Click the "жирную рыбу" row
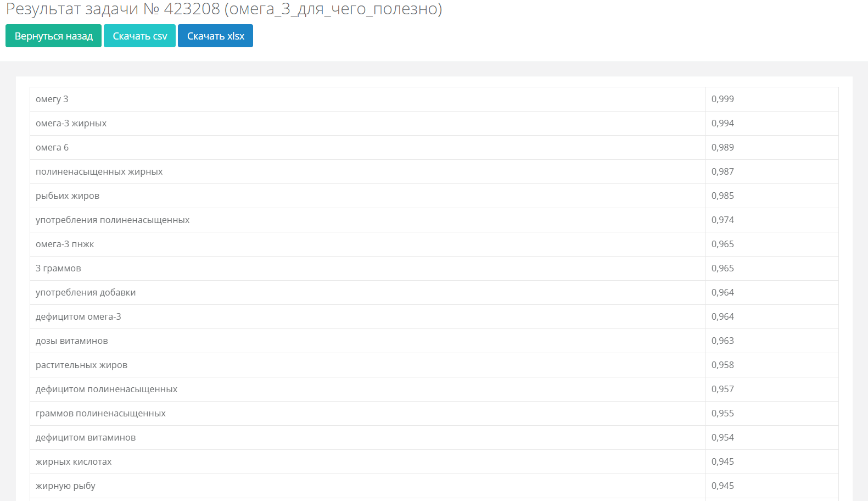The width and height of the screenshot is (868, 501). click(x=65, y=486)
